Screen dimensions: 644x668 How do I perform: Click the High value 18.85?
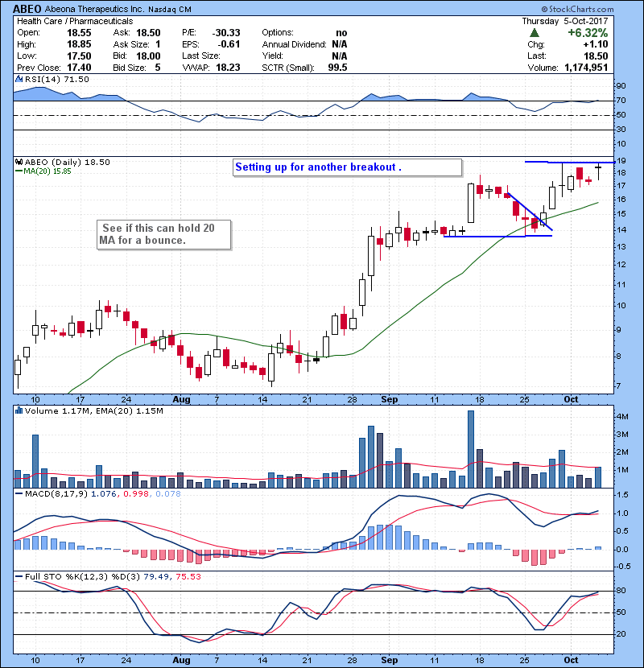click(79, 44)
